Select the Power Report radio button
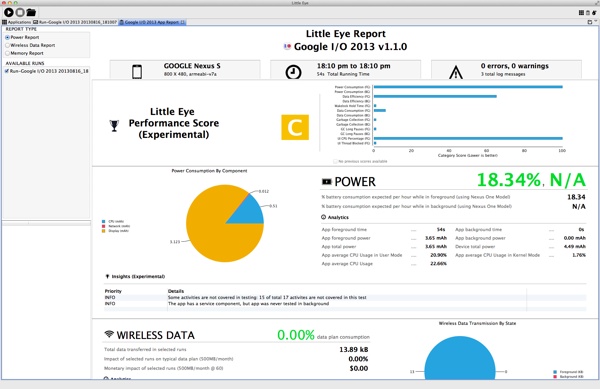600x389 pixels. click(7, 37)
